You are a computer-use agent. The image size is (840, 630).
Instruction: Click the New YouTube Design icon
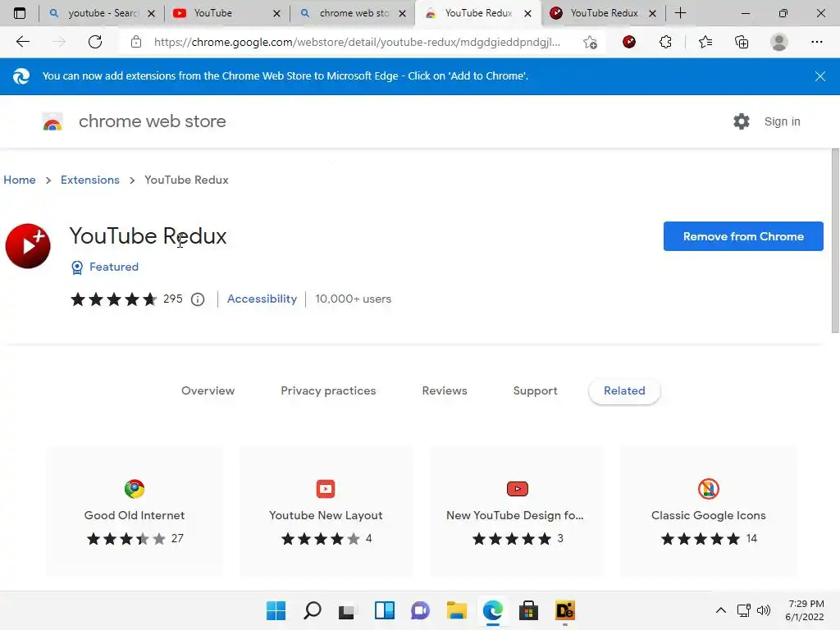[517, 489]
